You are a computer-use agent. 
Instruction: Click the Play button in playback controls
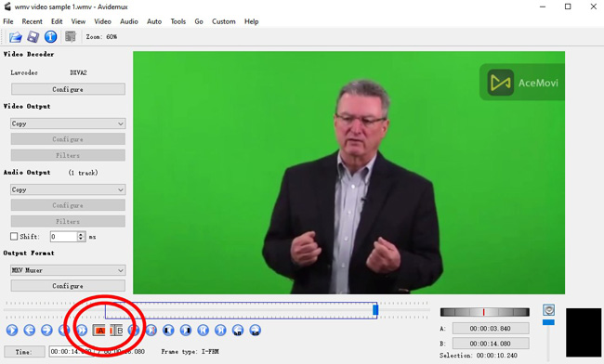12,331
